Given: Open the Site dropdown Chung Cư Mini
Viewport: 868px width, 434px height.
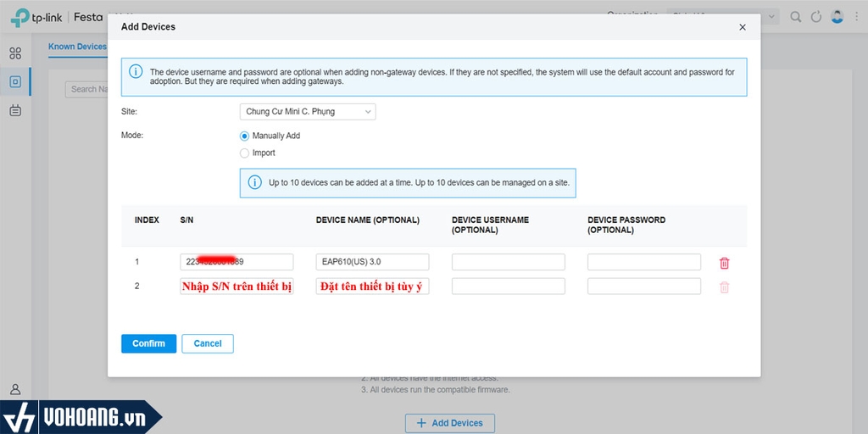Looking at the screenshot, I should click(308, 112).
